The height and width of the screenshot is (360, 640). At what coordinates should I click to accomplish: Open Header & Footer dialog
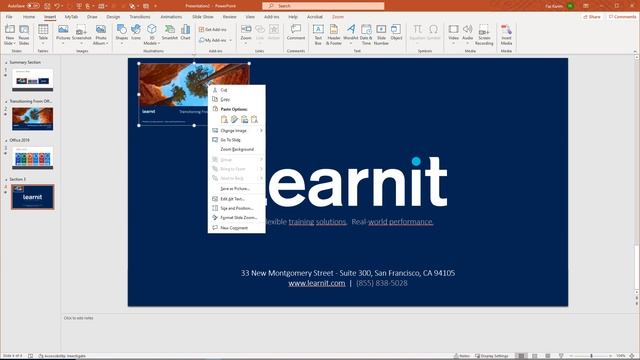(x=333, y=35)
